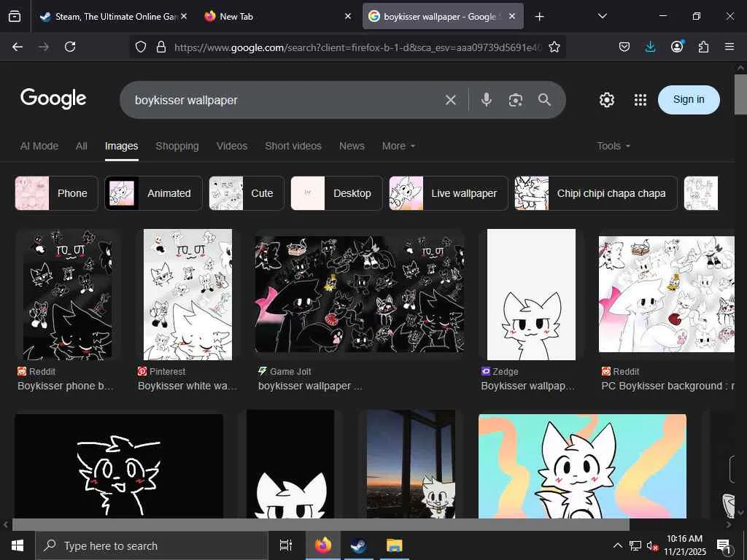The image size is (747, 560).
Task: Open the Firefox account icon
Action: (677, 46)
